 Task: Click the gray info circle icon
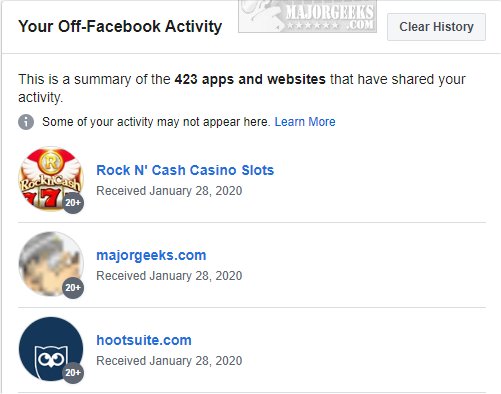tap(26, 122)
